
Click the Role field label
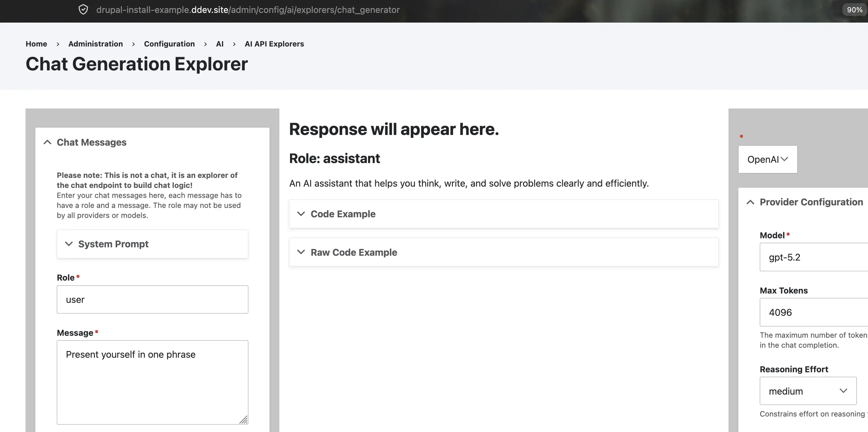click(x=65, y=278)
